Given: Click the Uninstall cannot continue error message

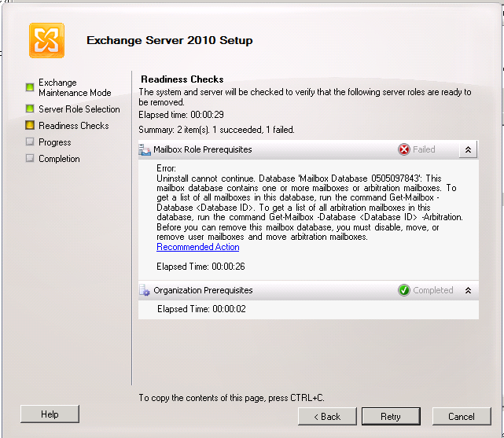Looking at the screenshot, I should coord(310,208).
